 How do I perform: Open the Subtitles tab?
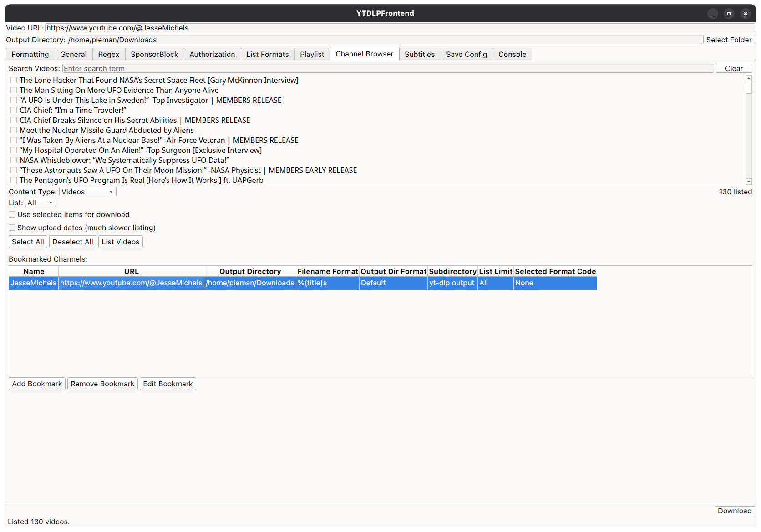420,54
